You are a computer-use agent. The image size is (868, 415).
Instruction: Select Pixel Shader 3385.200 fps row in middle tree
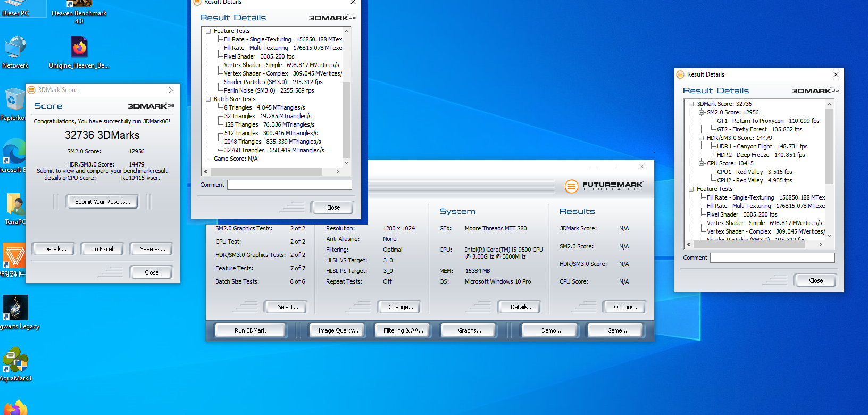[259, 56]
